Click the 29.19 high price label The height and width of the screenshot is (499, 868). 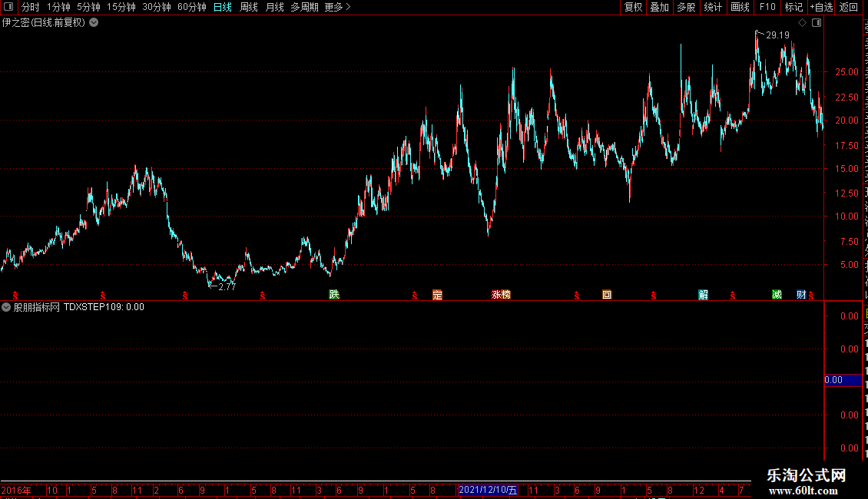(x=778, y=35)
